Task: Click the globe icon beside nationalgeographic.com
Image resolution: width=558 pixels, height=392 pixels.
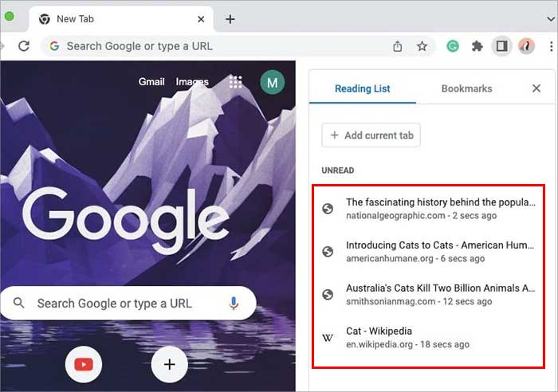Action: point(328,209)
